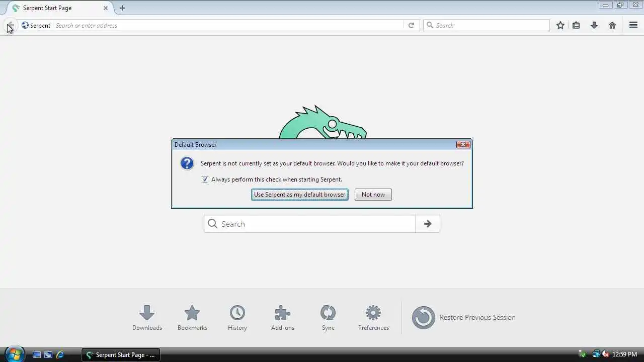
Task: Close the Serpent Start Page tab
Action: point(106,8)
